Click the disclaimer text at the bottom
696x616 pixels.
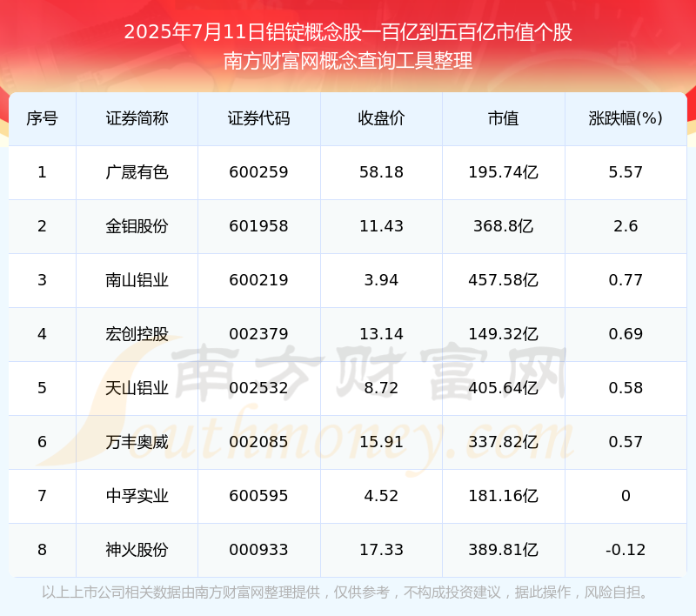tap(346, 592)
